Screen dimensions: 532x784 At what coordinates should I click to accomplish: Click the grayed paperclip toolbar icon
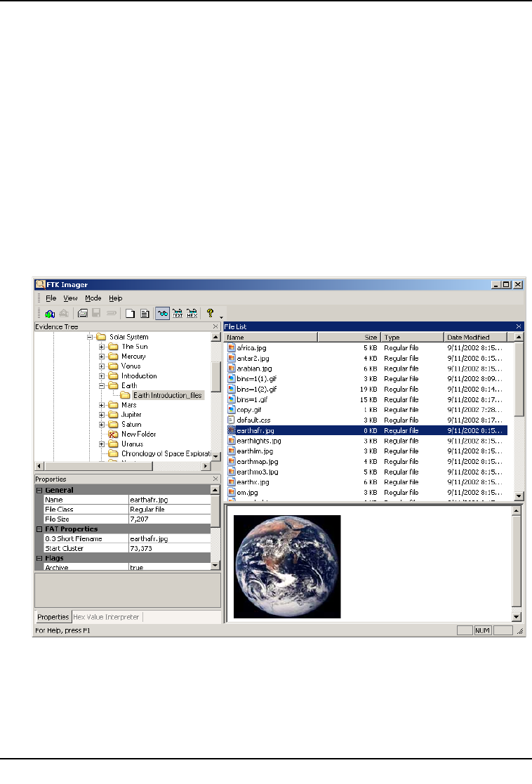112,314
